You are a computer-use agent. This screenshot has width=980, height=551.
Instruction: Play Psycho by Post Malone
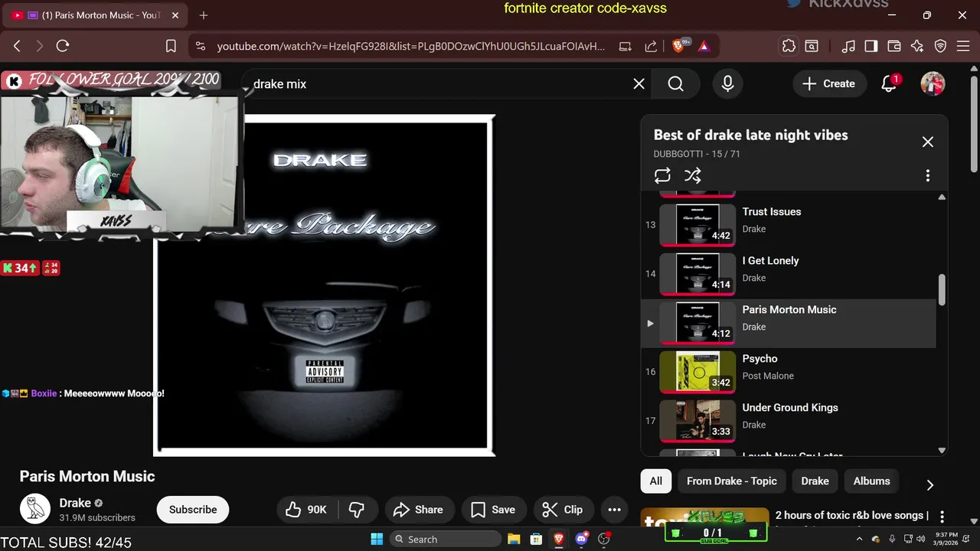789,372
